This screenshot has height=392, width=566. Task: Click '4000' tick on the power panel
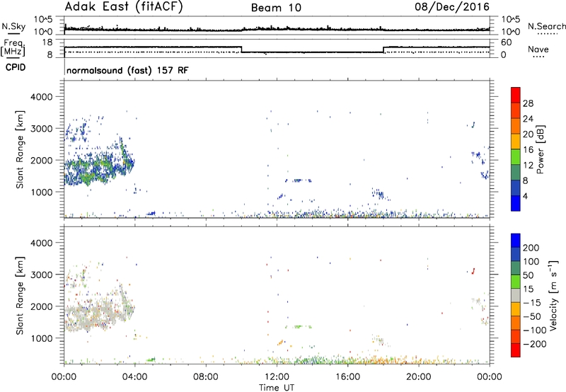click(x=41, y=97)
